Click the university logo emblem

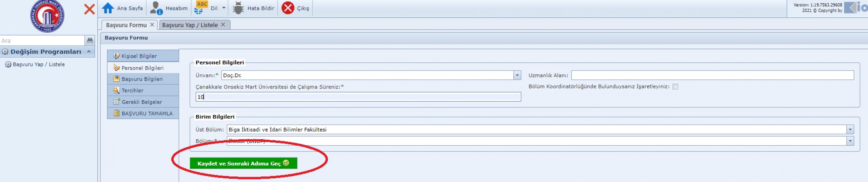tap(47, 16)
